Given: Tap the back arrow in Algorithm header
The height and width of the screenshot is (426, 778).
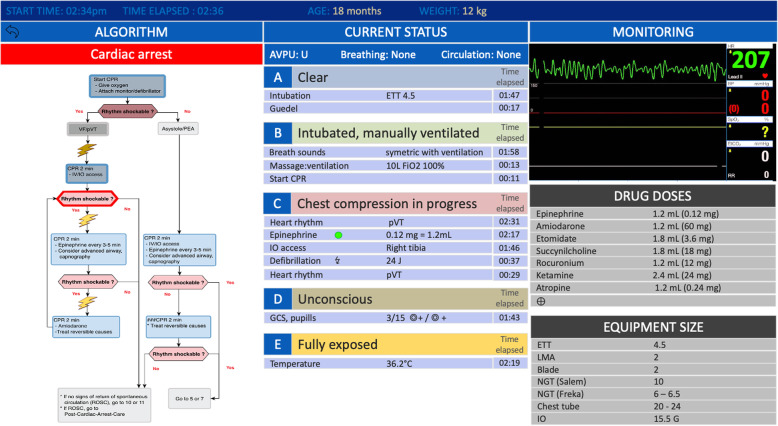Looking at the screenshot, I should pos(13,32).
